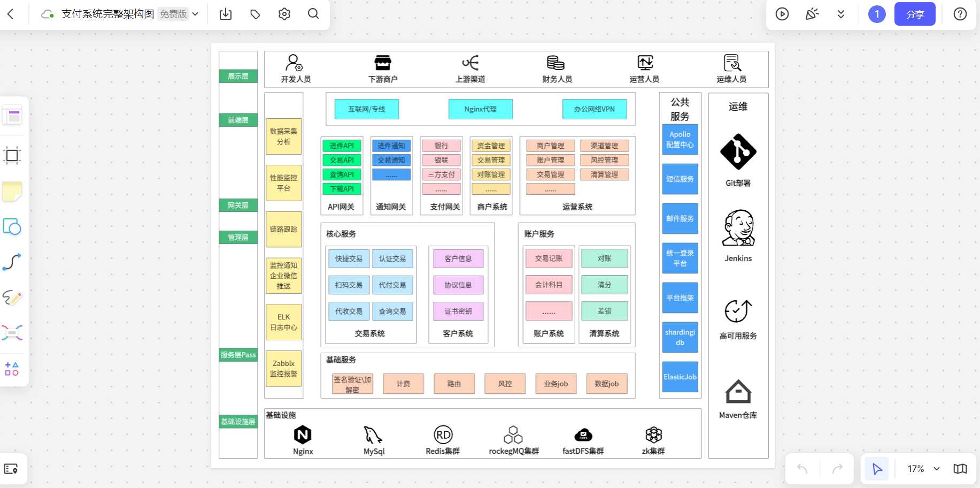
Task: Select the 会计科目 box
Action: tap(549, 285)
